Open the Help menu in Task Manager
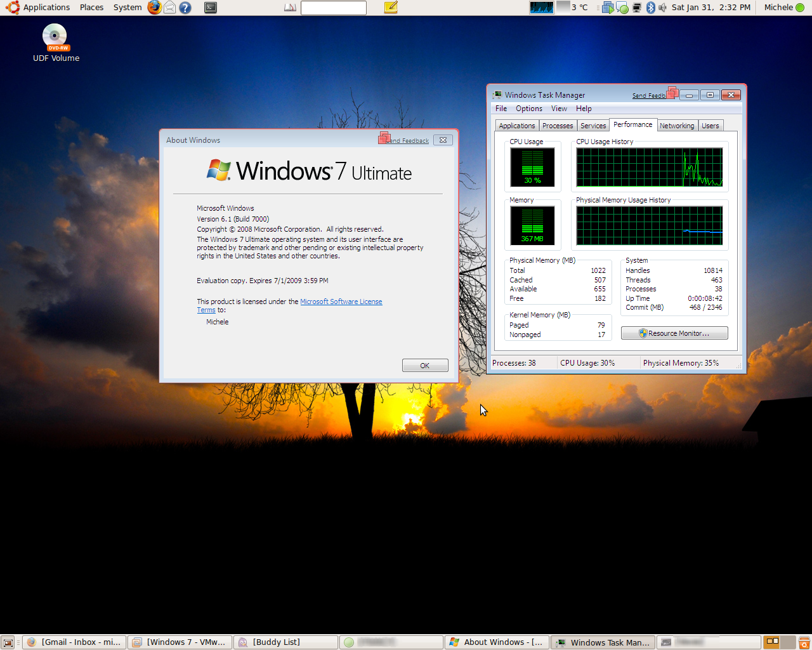The height and width of the screenshot is (650, 812). pyautogui.click(x=584, y=109)
